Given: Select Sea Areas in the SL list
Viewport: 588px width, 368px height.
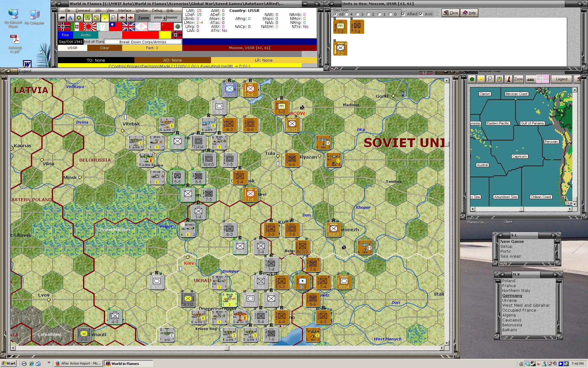Looking at the screenshot, I should pos(511,256).
